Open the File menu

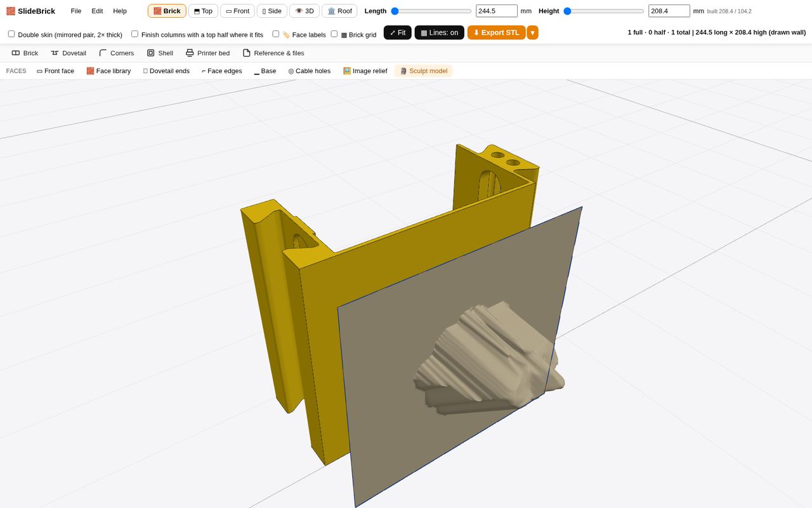click(x=76, y=11)
